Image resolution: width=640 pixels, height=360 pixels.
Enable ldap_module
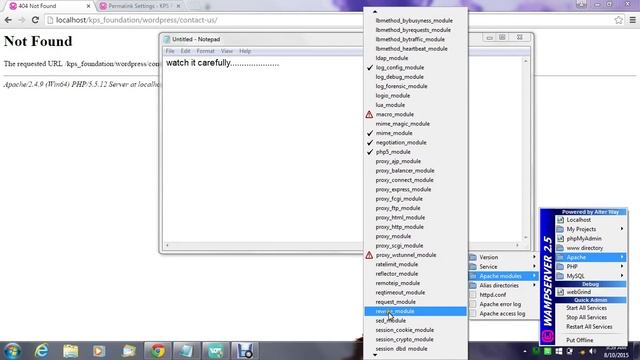pyautogui.click(x=415, y=58)
